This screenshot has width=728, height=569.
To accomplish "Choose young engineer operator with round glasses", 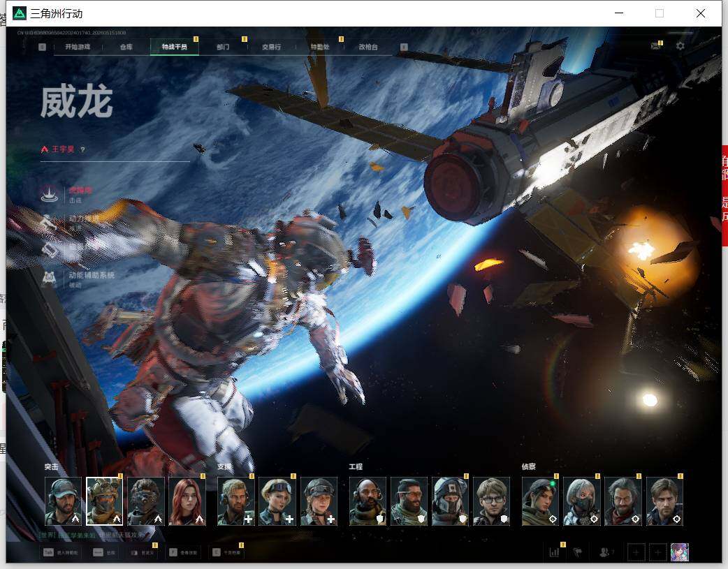I will pyautogui.click(x=492, y=501).
